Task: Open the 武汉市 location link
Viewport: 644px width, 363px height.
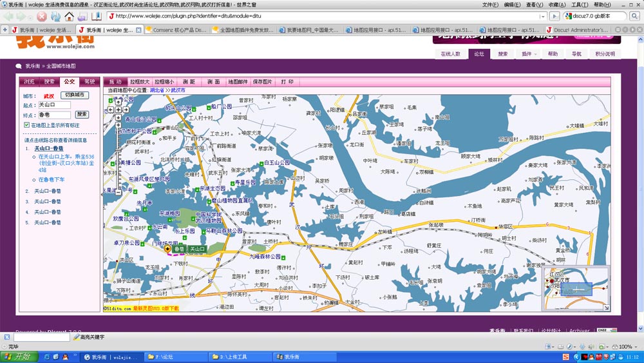Action: coord(178,90)
